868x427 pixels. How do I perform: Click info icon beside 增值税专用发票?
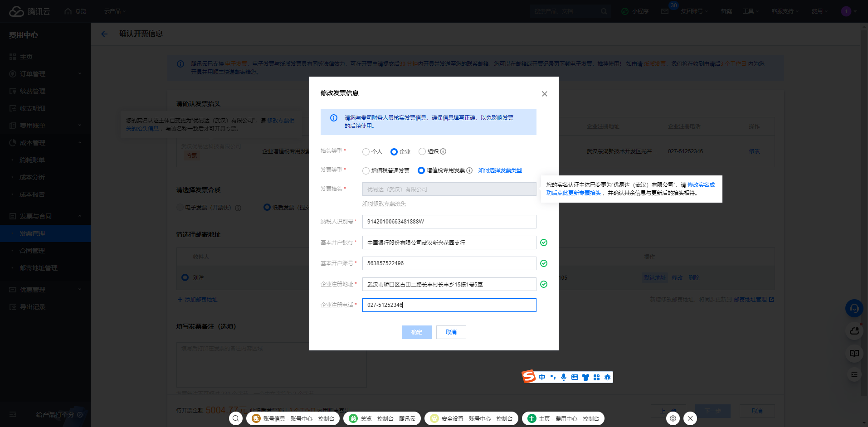pyautogui.click(x=469, y=170)
